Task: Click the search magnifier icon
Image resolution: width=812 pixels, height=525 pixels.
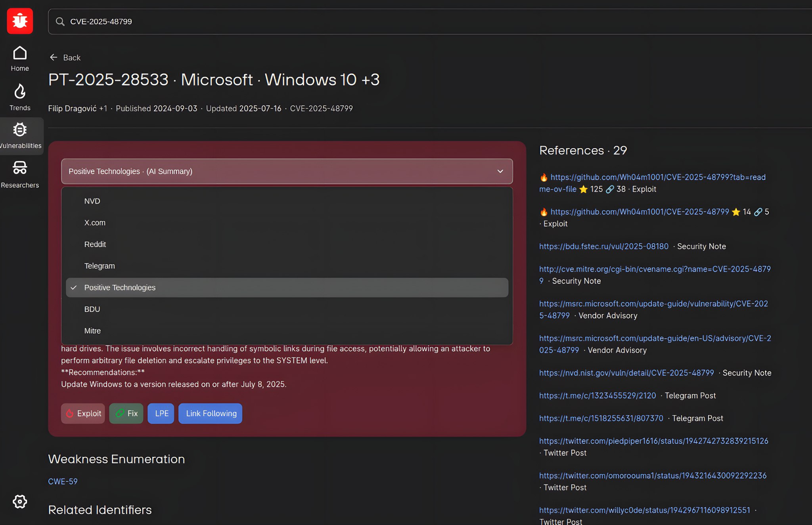Action: [x=60, y=21]
